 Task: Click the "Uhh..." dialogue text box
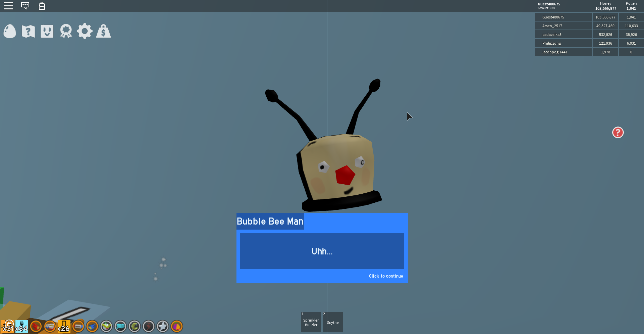point(322,251)
